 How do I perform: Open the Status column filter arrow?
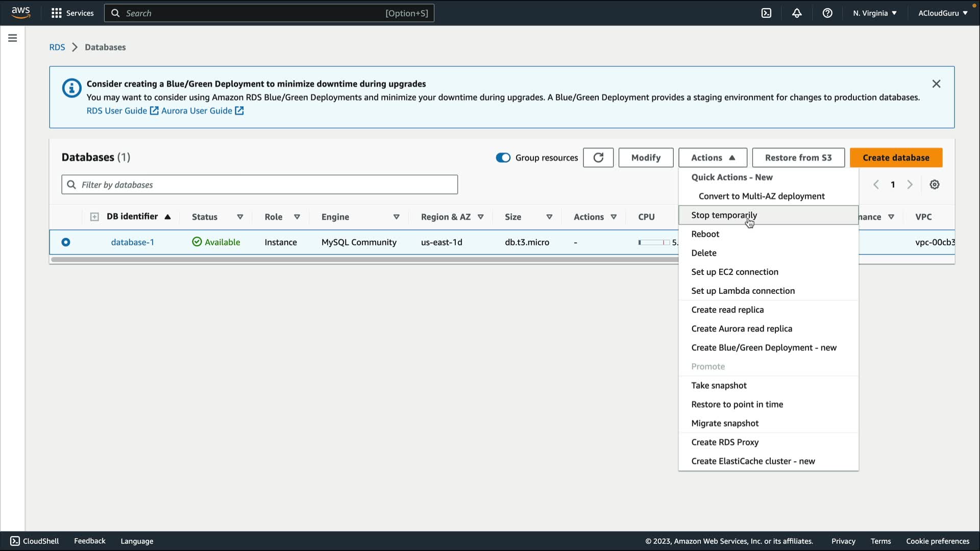[x=240, y=217]
